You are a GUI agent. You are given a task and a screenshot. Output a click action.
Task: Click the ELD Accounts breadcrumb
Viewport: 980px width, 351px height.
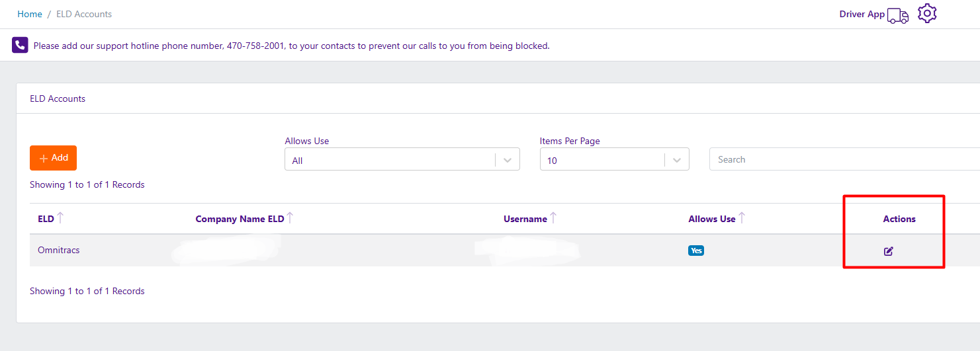coord(84,14)
